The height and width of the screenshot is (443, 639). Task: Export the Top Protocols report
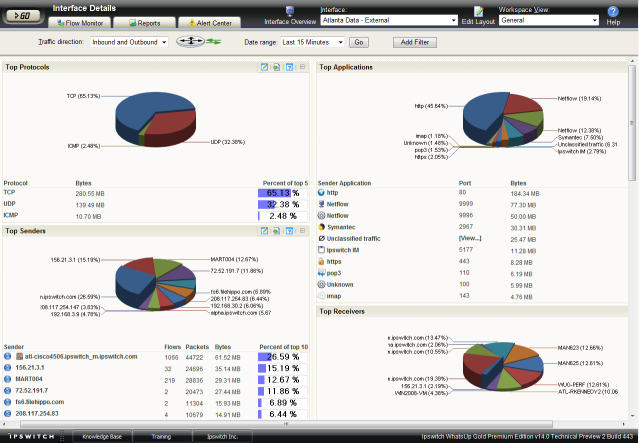click(276, 67)
